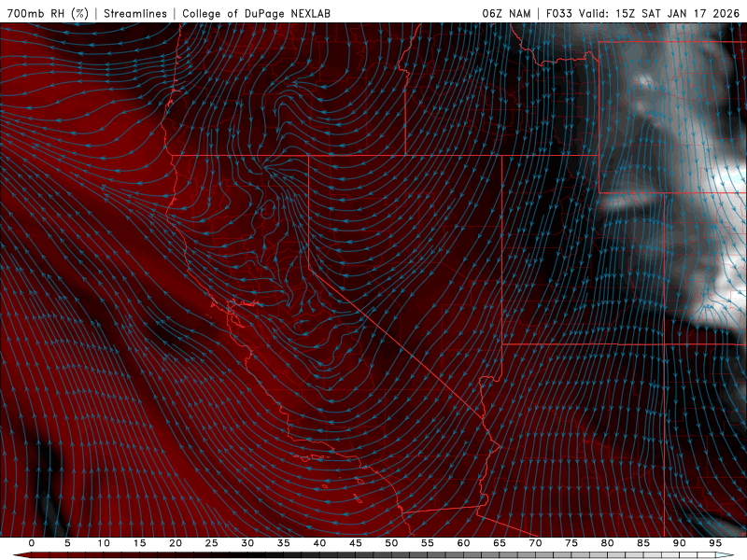Select the "90" colorbar scale label
The height and width of the screenshot is (560, 747).
(x=679, y=543)
